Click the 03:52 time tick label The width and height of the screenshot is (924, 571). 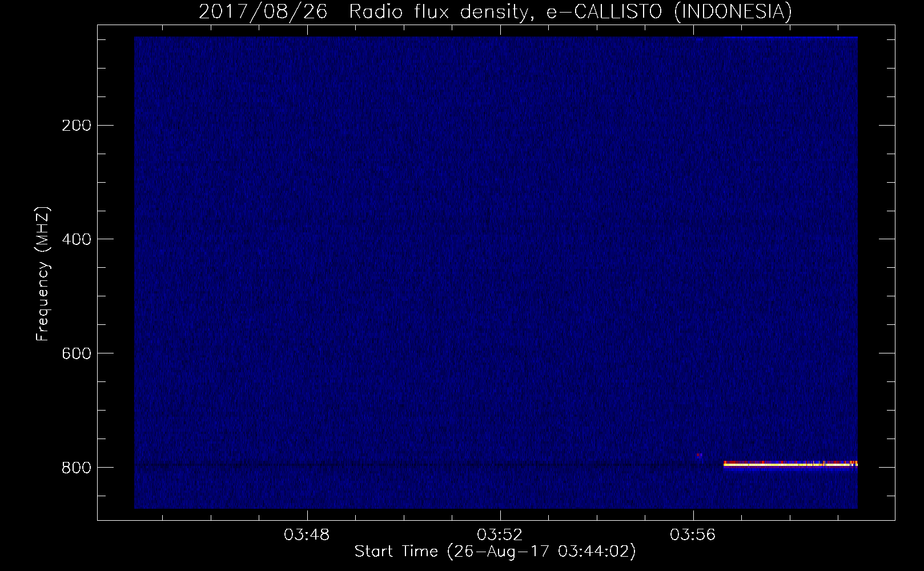(x=500, y=535)
